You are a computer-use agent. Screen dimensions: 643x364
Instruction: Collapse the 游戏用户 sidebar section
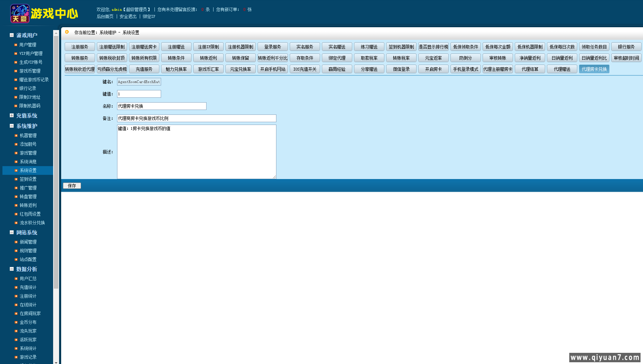pyautogui.click(x=12, y=35)
